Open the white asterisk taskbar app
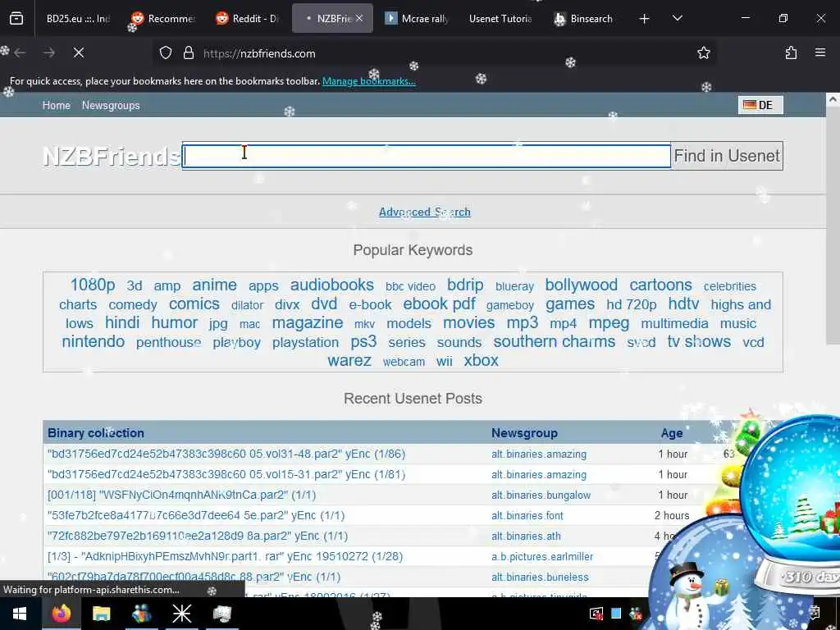The image size is (840, 630). [x=181, y=614]
